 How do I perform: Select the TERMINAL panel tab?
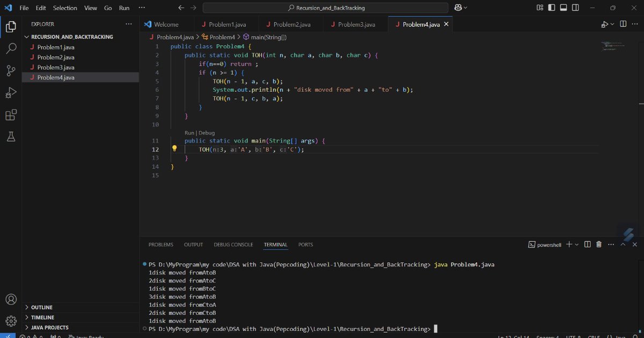[275, 244]
